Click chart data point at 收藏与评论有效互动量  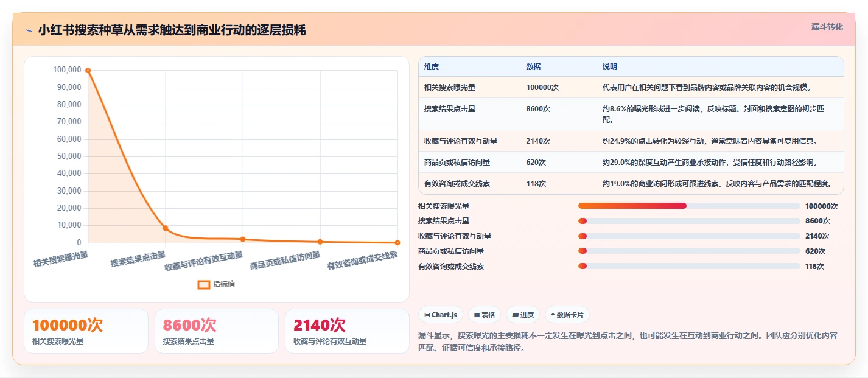tap(243, 239)
